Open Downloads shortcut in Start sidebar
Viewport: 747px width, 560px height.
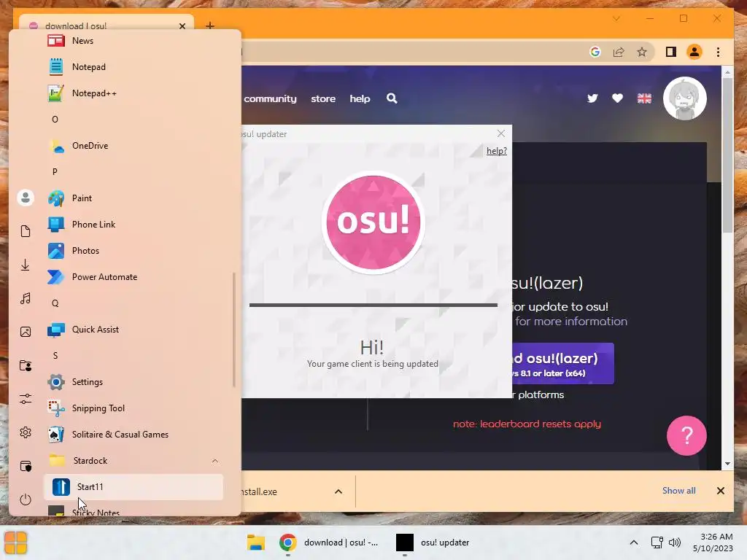tap(26, 265)
